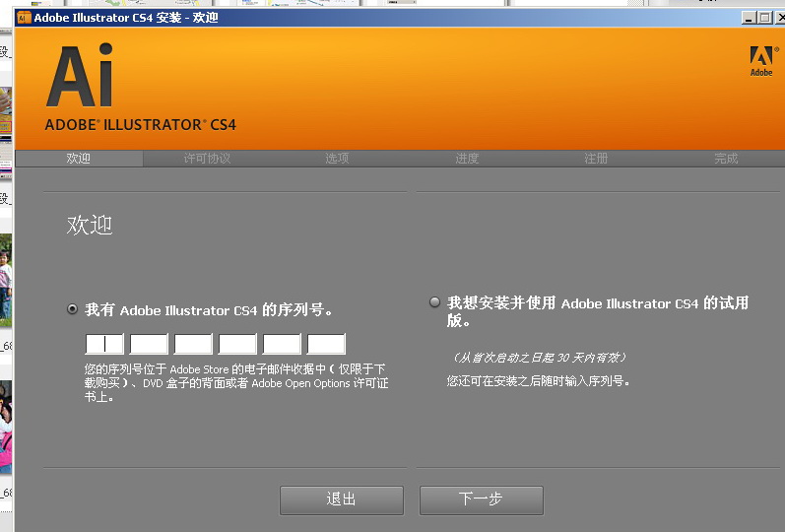Open the 注册 step tab
785x532 pixels.
click(596, 159)
